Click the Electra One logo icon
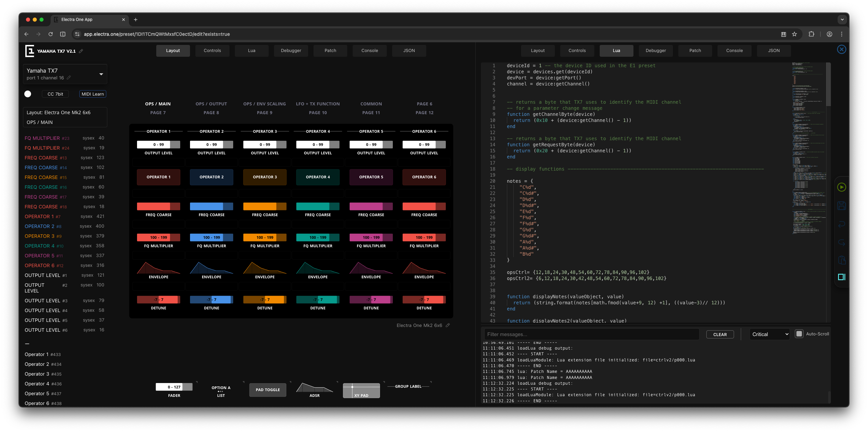This screenshot has height=432, width=868. pyautogui.click(x=30, y=51)
